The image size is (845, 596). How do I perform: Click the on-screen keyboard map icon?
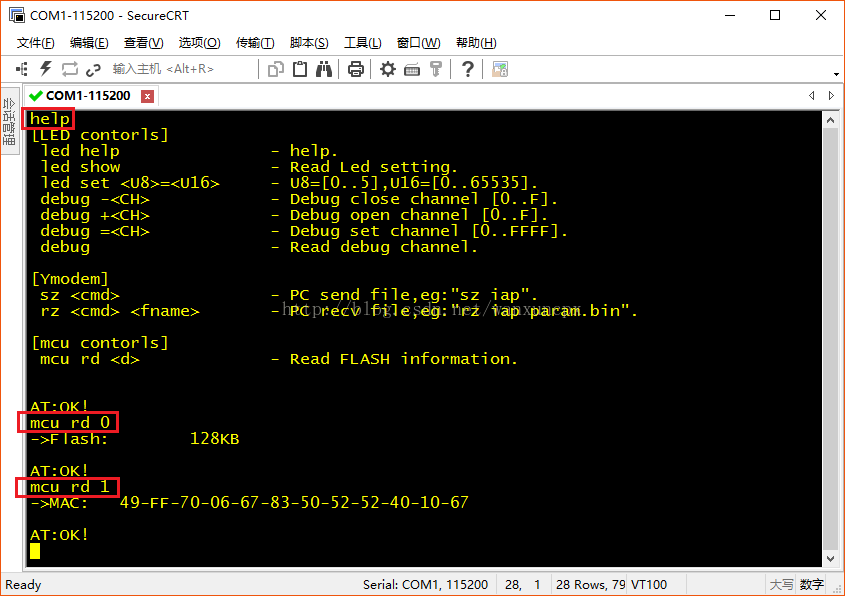click(413, 68)
